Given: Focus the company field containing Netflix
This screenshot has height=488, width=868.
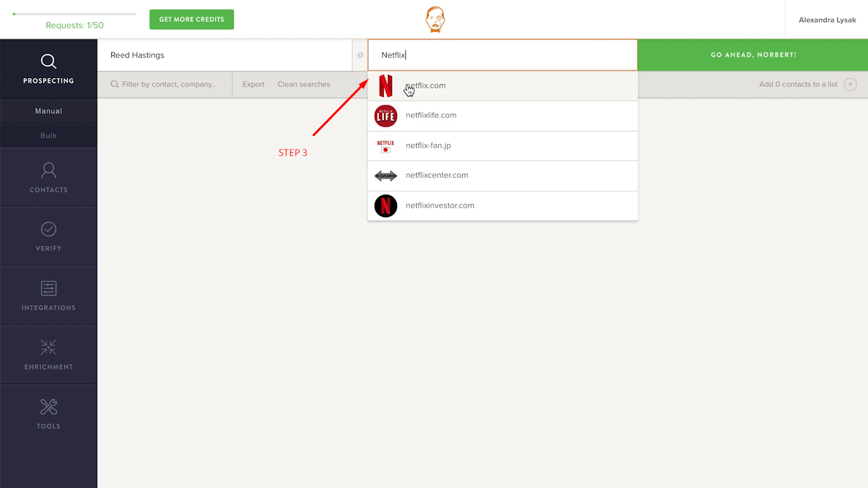Looking at the screenshot, I should [502, 55].
